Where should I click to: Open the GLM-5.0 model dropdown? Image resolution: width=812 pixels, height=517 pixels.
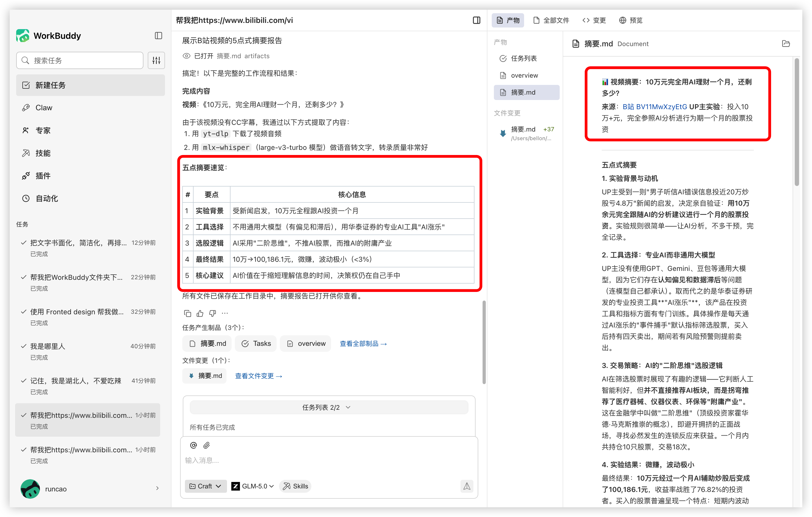tap(253, 486)
